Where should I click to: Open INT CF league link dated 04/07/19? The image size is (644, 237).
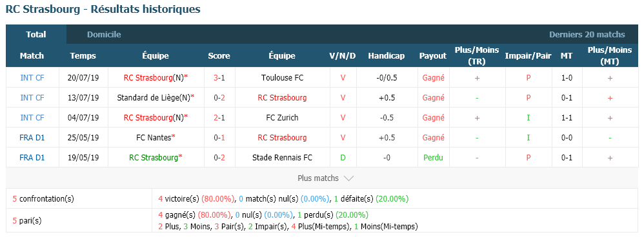click(x=32, y=117)
